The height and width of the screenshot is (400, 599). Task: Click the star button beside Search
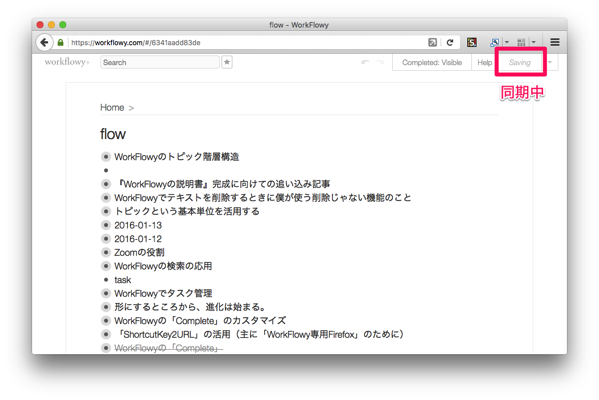tap(227, 62)
